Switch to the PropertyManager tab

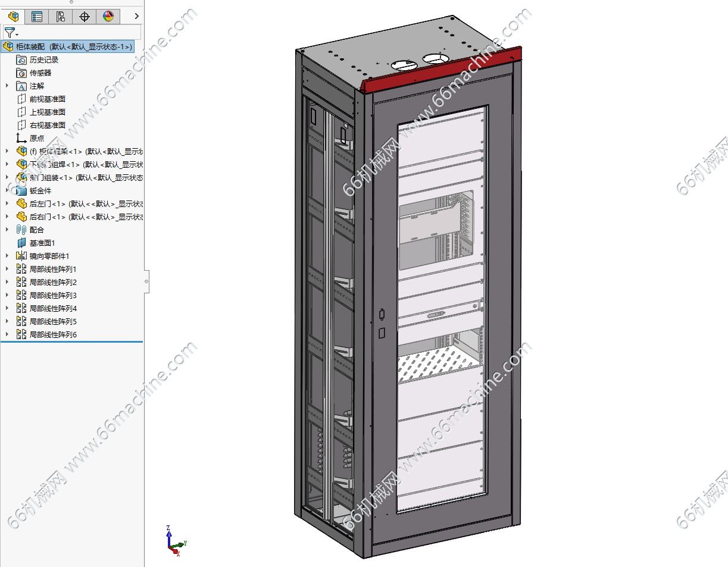coord(37,17)
